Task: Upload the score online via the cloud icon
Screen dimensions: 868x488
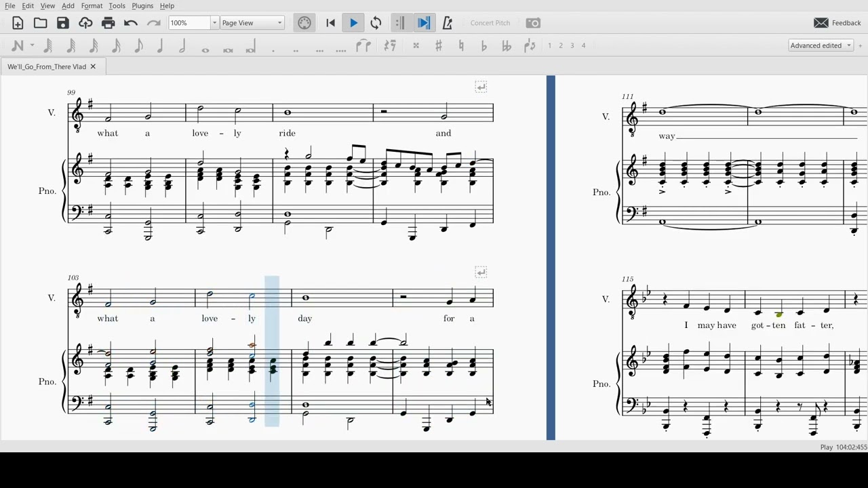Action: 85,23
